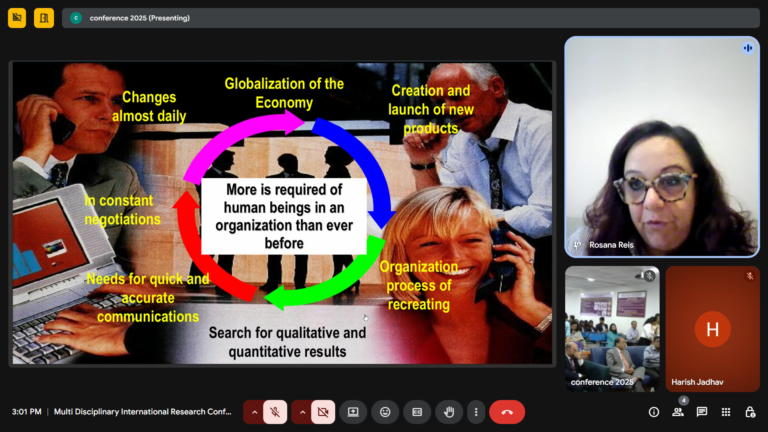This screenshot has height=432, width=768.
Task: Select Harish Jadhav participant tile
Action: (x=712, y=328)
